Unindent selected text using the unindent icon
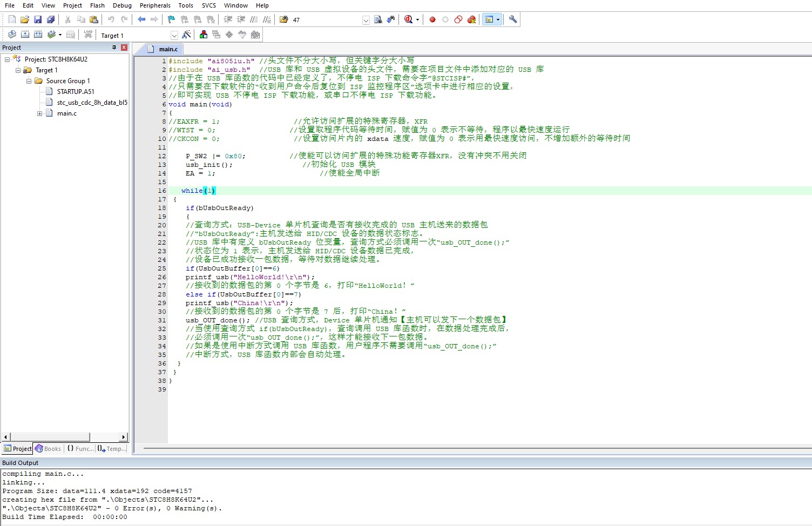Viewport: 812px width, 526px height. click(241, 19)
